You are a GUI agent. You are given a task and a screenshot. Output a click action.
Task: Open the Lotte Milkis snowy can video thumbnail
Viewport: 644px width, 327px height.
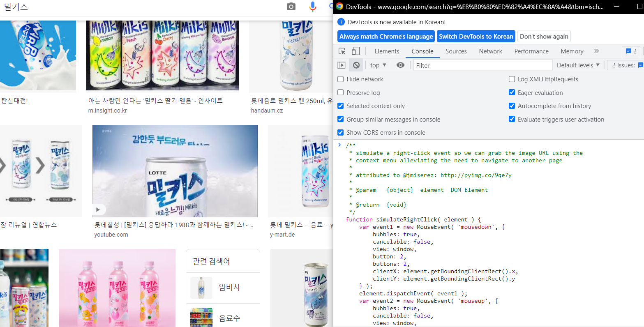pyautogui.click(x=175, y=171)
